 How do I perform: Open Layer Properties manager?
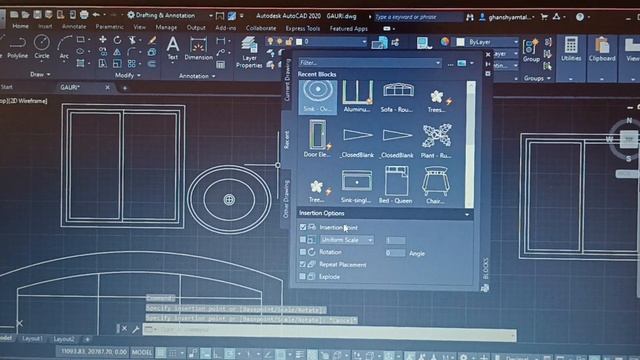point(249,52)
